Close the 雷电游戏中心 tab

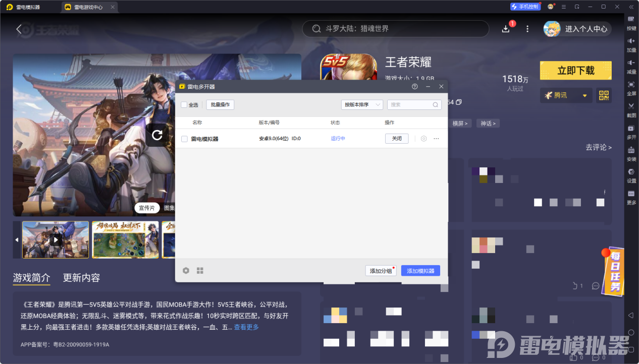pyautogui.click(x=113, y=7)
